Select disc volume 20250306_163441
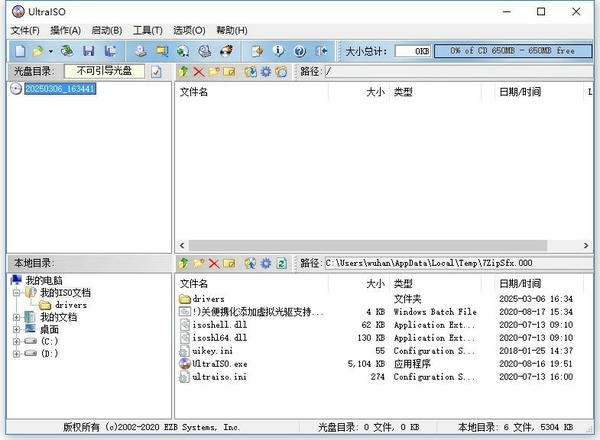600x440 pixels. click(x=60, y=89)
